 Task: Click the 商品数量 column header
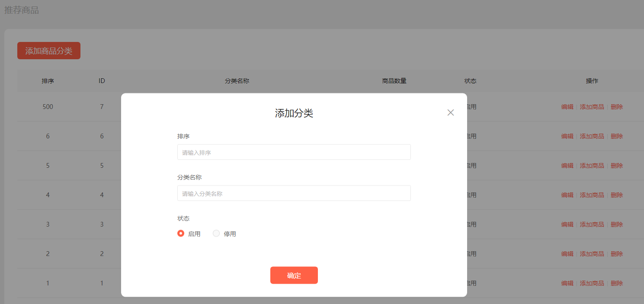coord(394,81)
